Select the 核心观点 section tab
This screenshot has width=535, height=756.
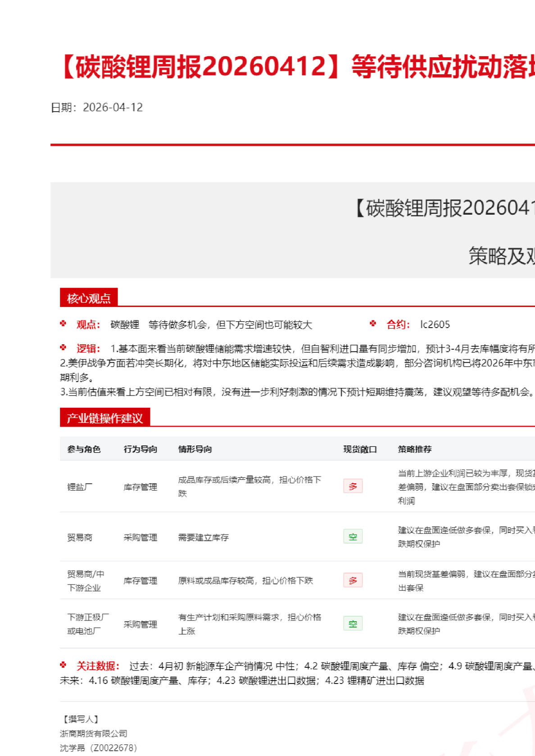(89, 298)
